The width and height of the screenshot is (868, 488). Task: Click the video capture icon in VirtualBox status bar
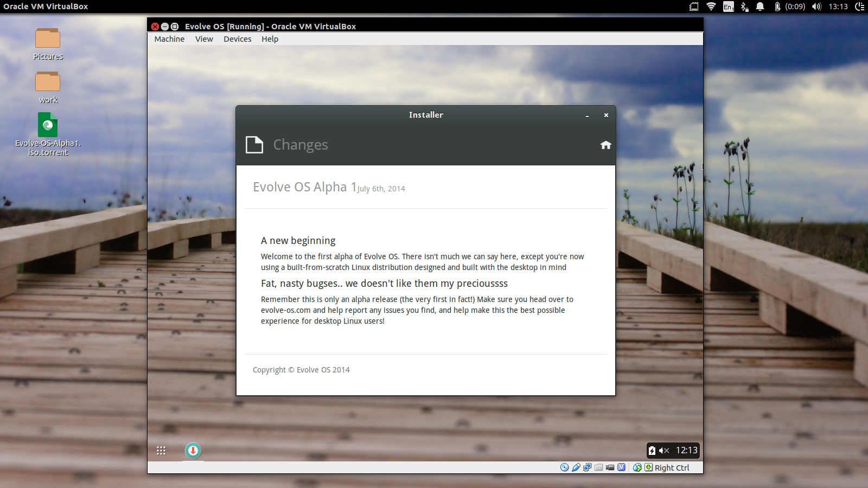(610, 467)
